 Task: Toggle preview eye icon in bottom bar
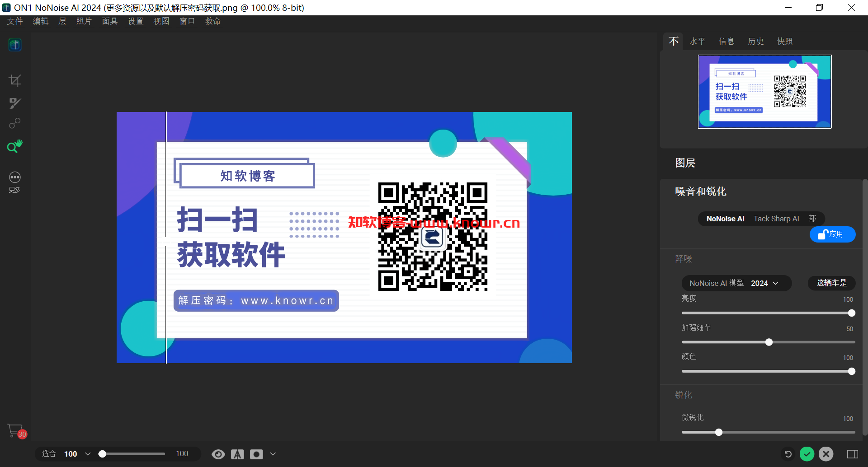pyautogui.click(x=218, y=454)
